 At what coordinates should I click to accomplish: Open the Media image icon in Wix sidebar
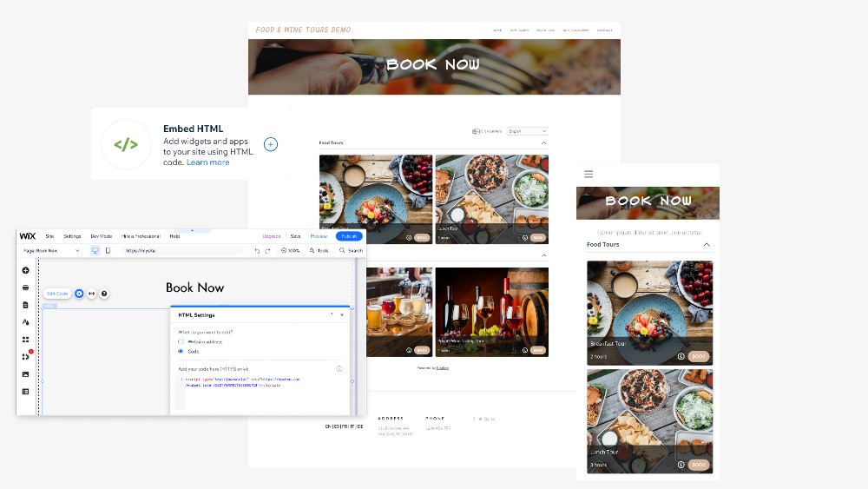pos(26,374)
